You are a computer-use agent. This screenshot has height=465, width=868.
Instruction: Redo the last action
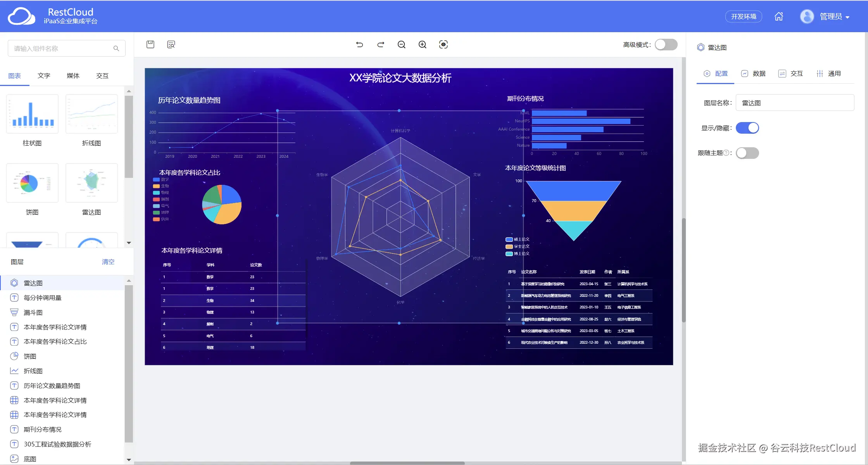pos(381,45)
